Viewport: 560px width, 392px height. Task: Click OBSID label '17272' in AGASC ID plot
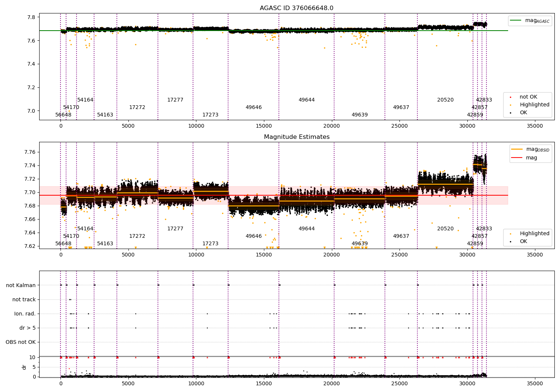[x=137, y=108]
